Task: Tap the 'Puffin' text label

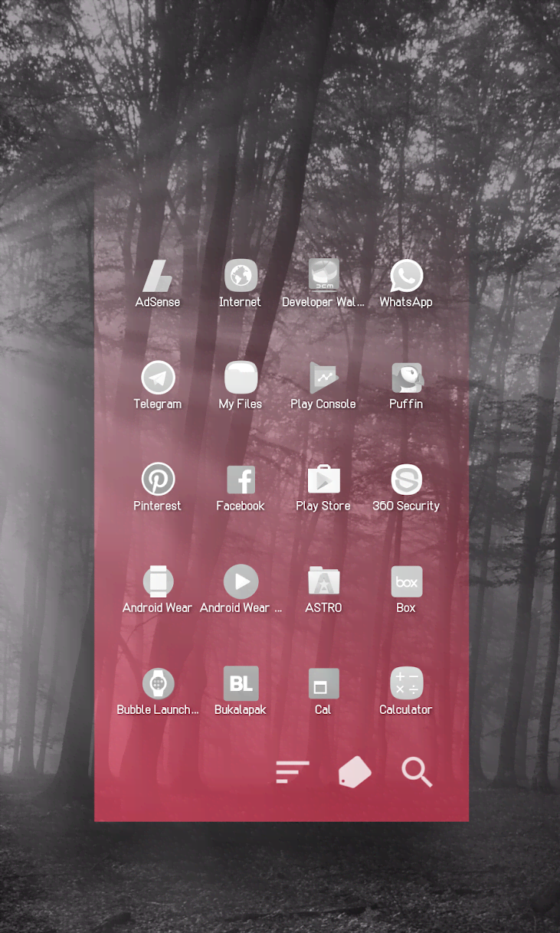Action: (x=406, y=404)
